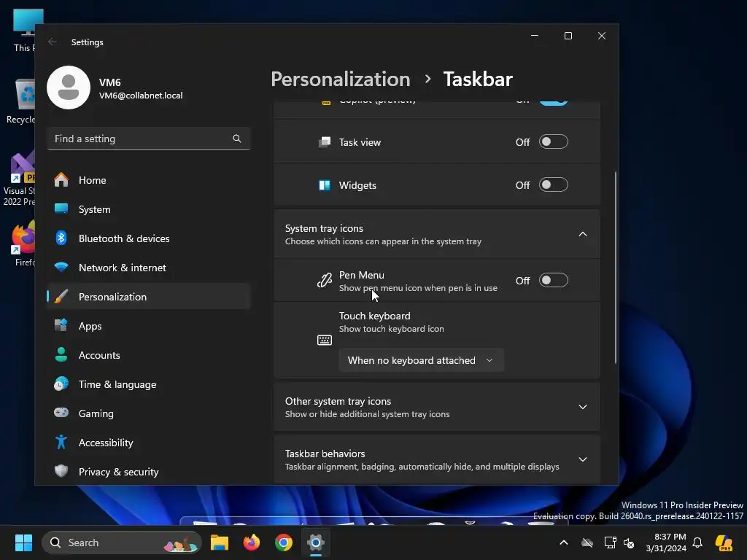Open Gaming settings page

tap(149, 413)
